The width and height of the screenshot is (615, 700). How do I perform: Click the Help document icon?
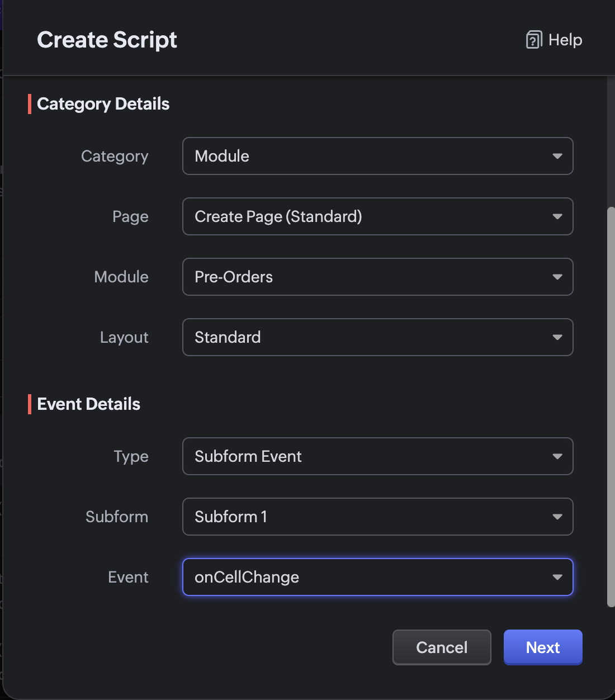(534, 40)
